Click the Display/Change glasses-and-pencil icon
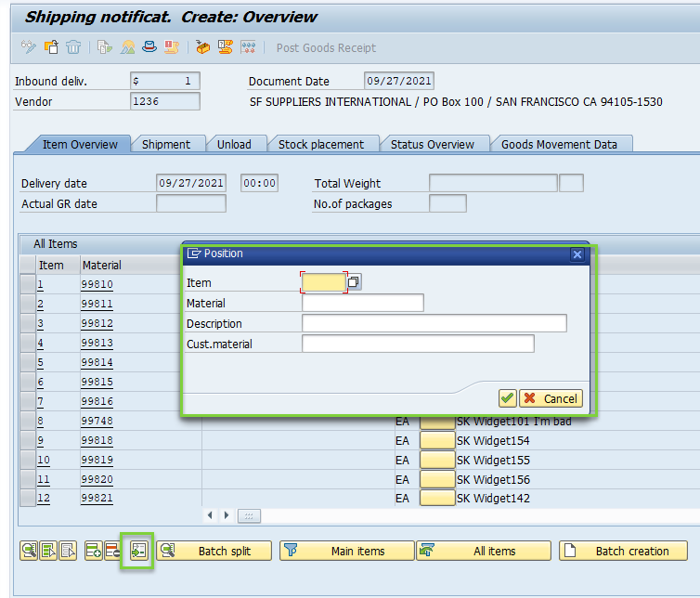This screenshot has width=700, height=598. pos(29,47)
